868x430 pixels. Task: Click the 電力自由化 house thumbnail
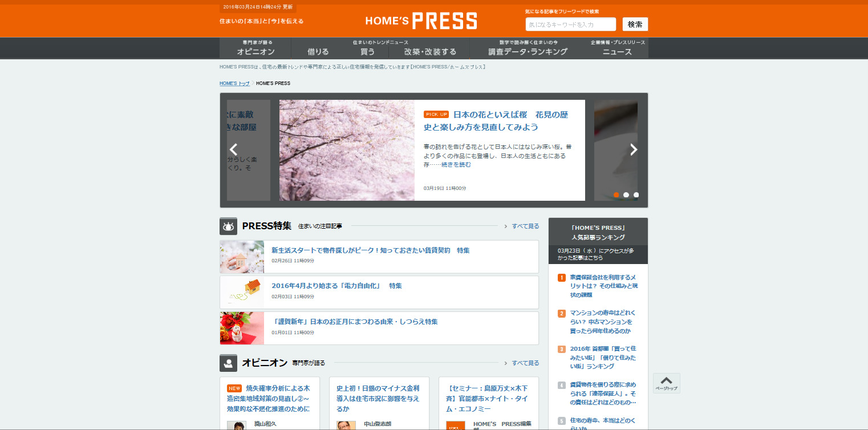point(242,293)
